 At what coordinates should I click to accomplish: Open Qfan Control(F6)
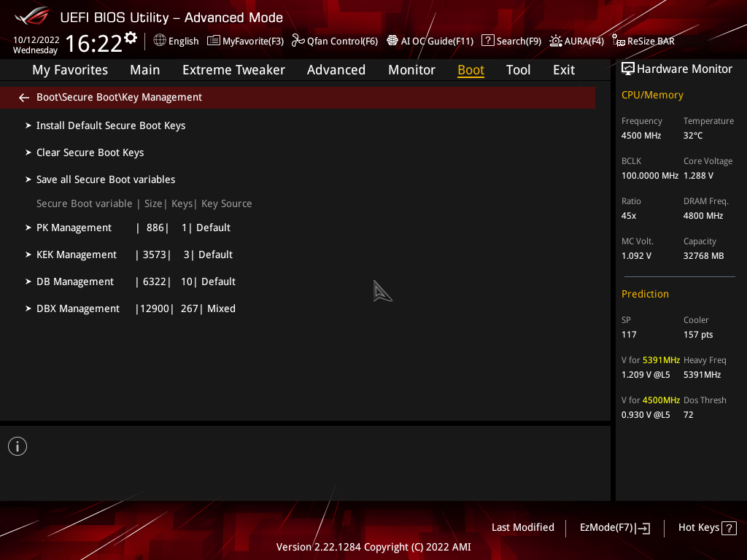coord(334,41)
